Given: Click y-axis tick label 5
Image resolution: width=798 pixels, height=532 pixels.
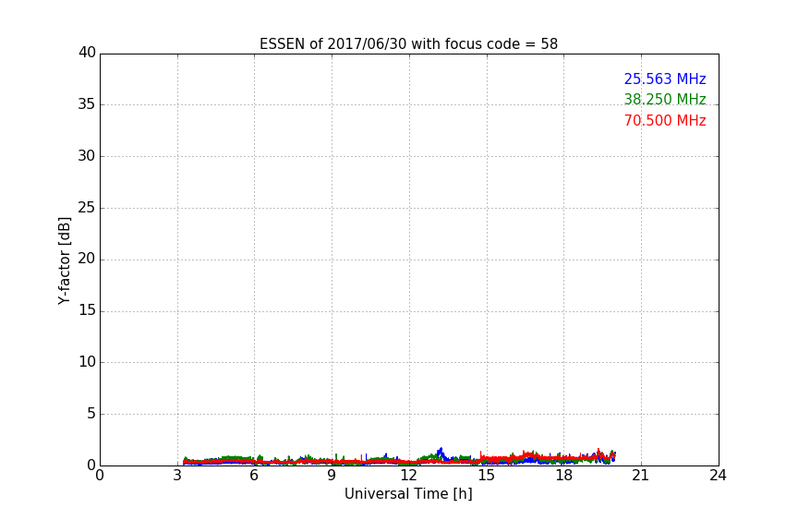Looking at the screenshot, I should coord(91,414).
